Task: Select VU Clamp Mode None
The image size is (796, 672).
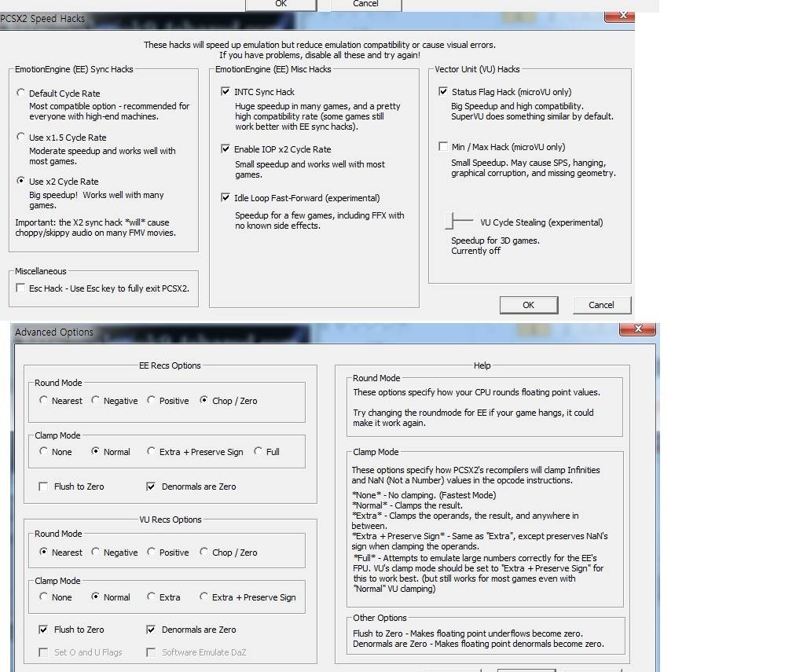Action: (44, 597)
